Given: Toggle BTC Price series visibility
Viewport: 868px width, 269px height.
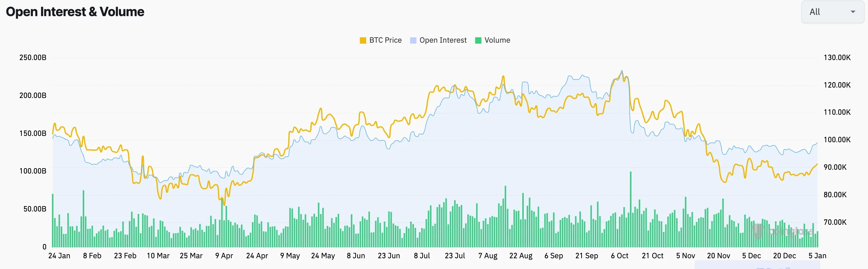Looking at the screenshot, I should point(381,40).
